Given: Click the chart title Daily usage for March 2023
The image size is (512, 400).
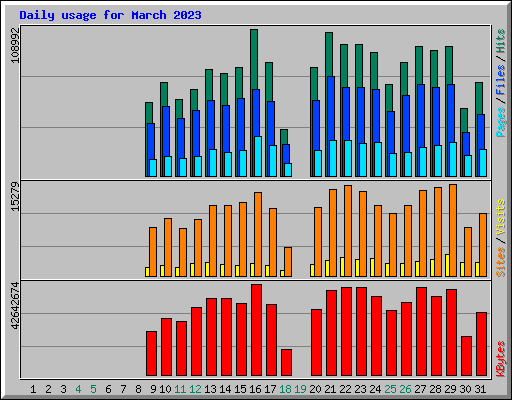Looking at the screenshot, I should tap(110, 15).
